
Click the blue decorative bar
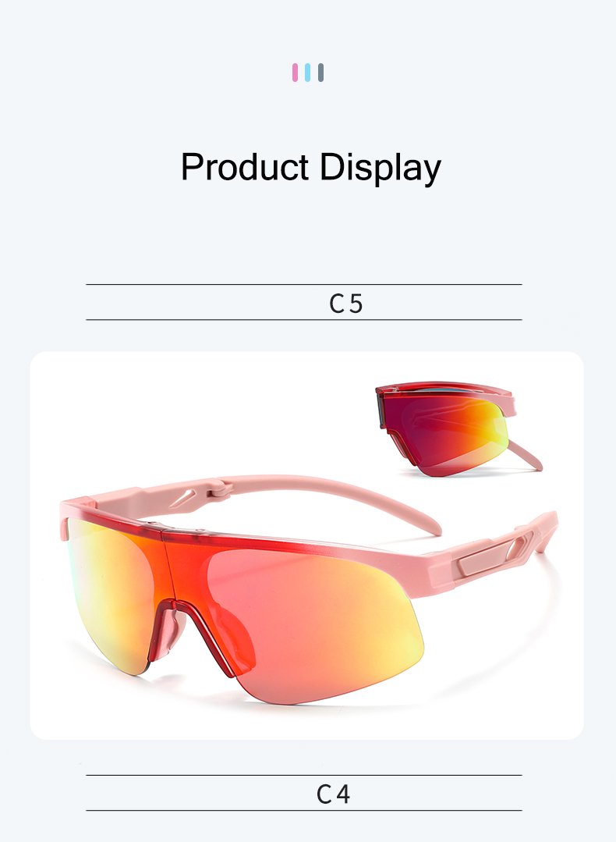coord(307,73)
